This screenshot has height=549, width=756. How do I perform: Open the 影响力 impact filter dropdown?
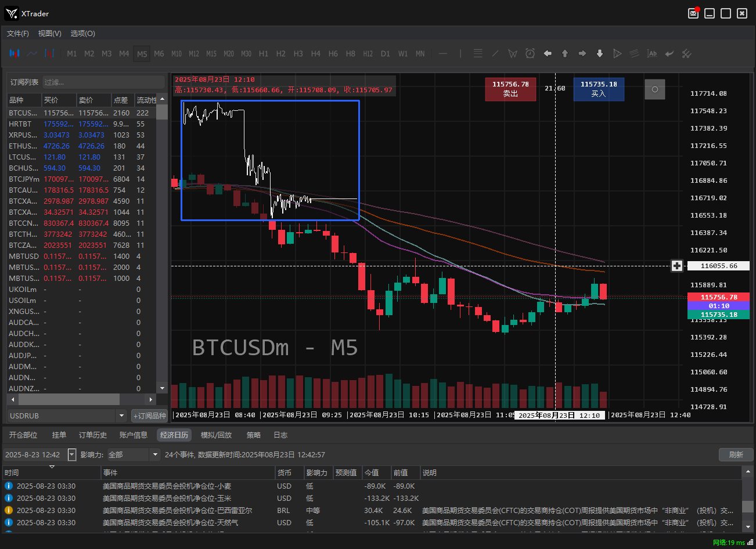[155, 455]
